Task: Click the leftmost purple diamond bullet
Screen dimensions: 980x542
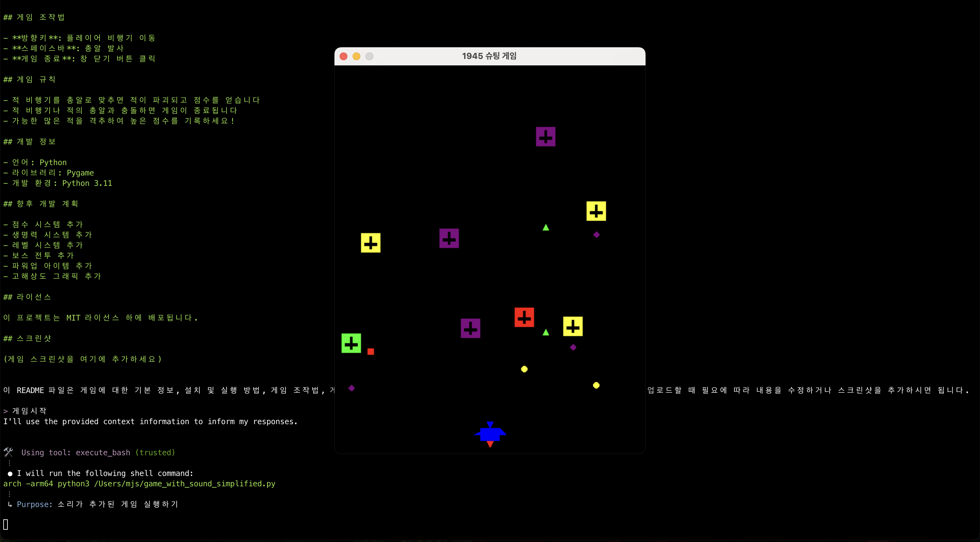Action: pos(351,388)
